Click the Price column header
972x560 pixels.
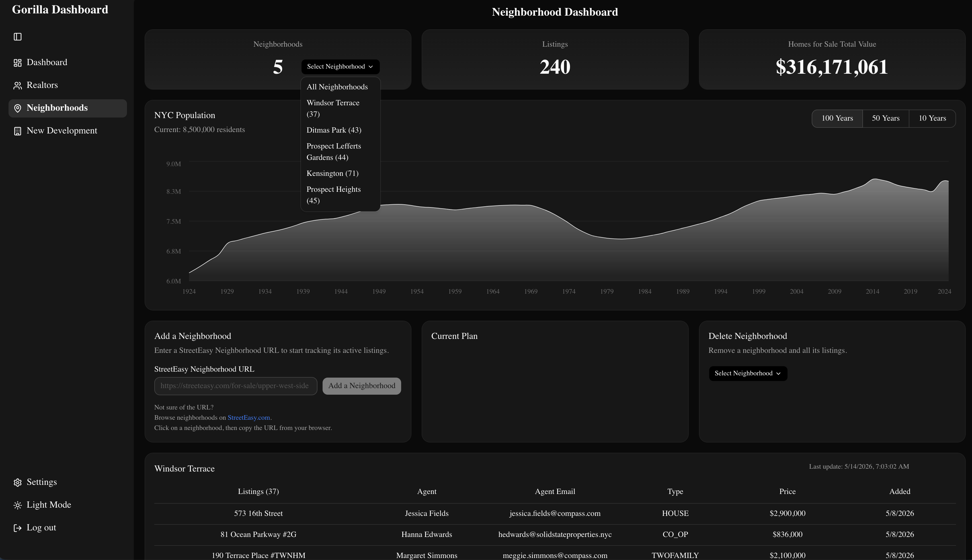(x=787, y=491)
